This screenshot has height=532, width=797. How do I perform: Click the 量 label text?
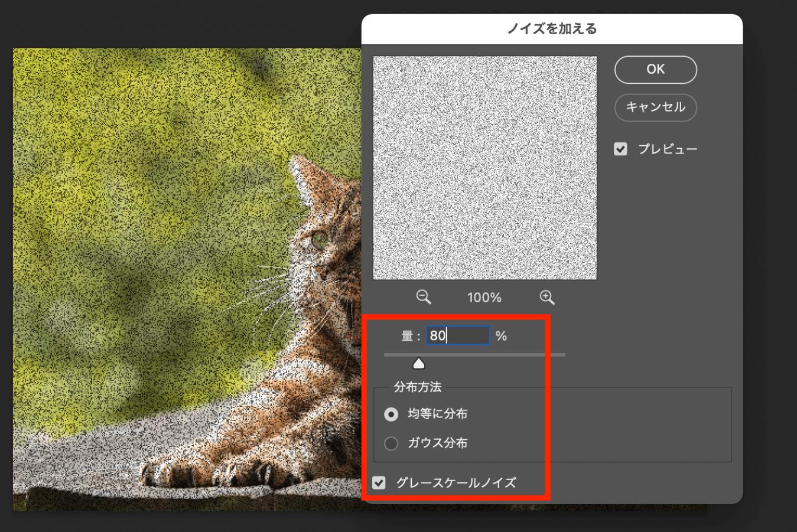(x=407, y=336)
